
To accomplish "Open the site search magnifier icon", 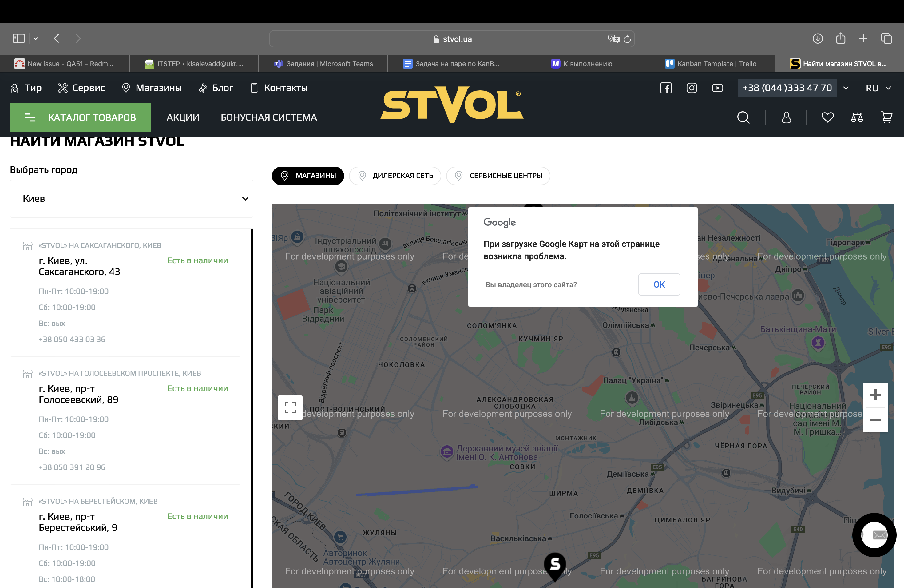I will coord(743,118).
